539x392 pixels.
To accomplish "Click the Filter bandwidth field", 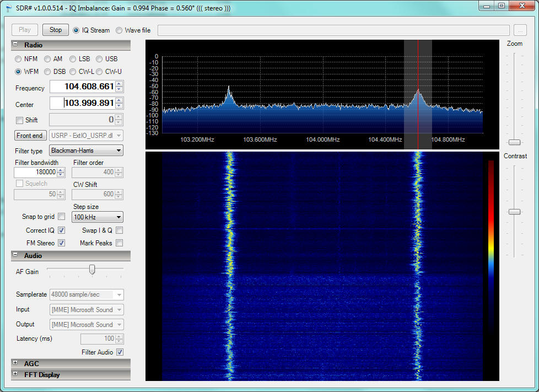I will (x=35, y=172).
